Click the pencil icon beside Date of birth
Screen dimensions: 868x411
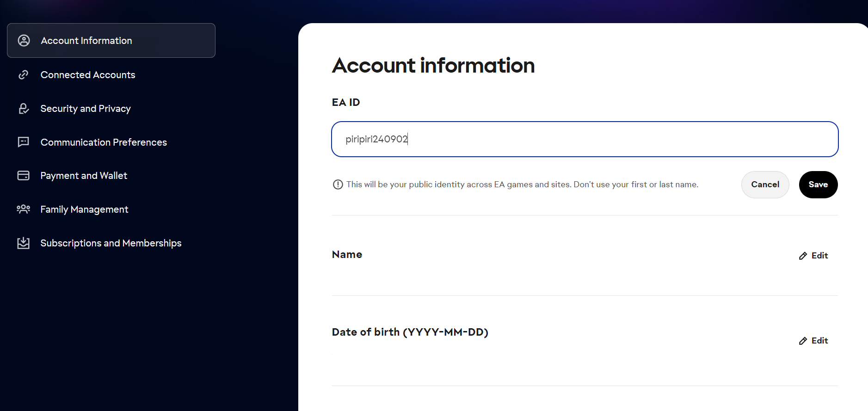803,341
